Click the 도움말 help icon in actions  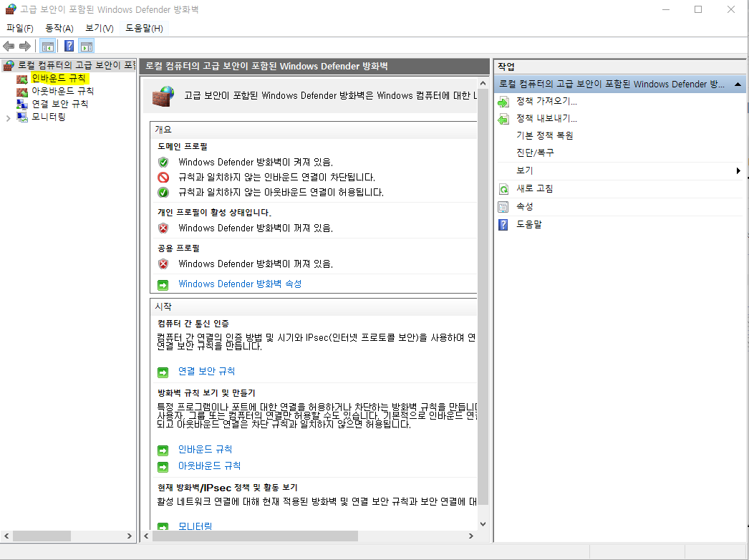coord(503,225)
